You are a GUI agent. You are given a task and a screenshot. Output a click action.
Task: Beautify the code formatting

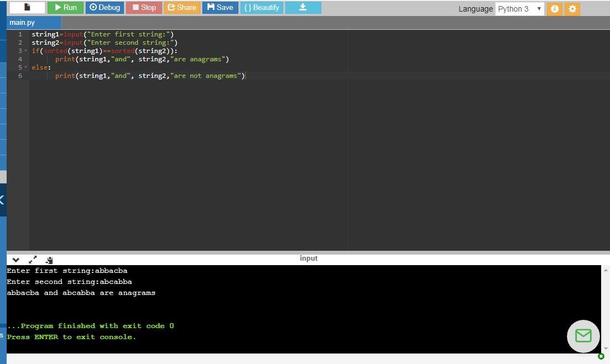(262, 8)
